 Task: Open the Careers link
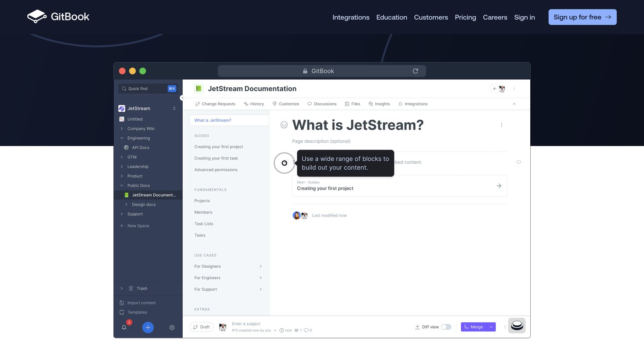click(495, 17)
